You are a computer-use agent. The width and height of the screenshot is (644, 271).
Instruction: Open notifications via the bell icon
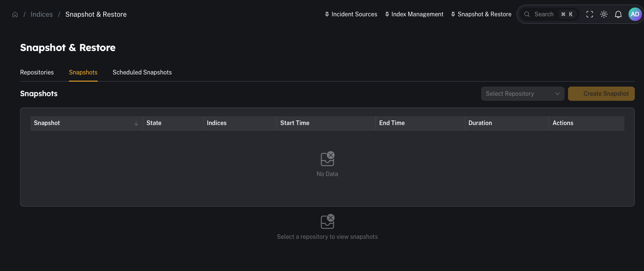tap(619, 14)
